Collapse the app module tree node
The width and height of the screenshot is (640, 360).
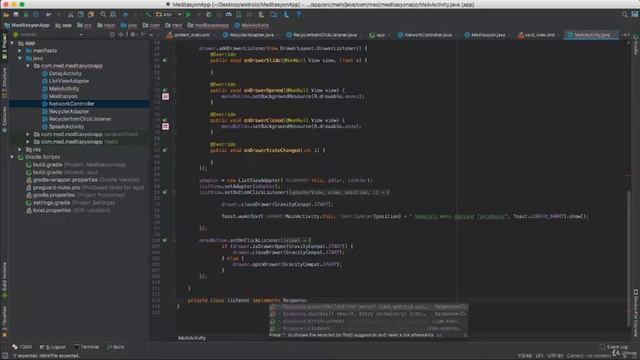pyautogui.click(x=12, y=43)
